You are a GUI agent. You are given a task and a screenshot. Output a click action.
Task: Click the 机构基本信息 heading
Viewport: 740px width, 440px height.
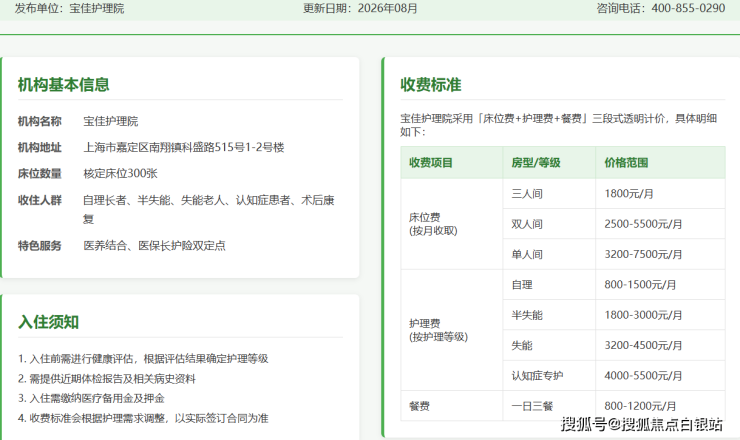click(x=64, y=85)
